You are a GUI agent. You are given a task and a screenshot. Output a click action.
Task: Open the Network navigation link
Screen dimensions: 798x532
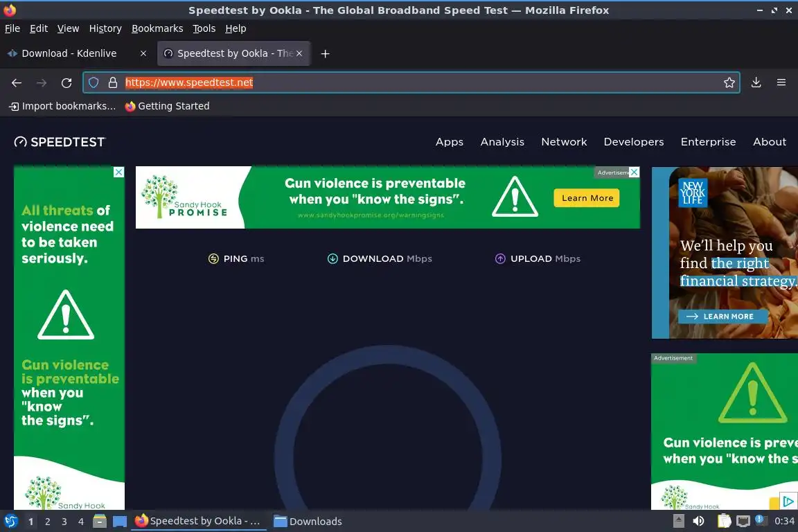pyautogui.click(x=564, y=142)
